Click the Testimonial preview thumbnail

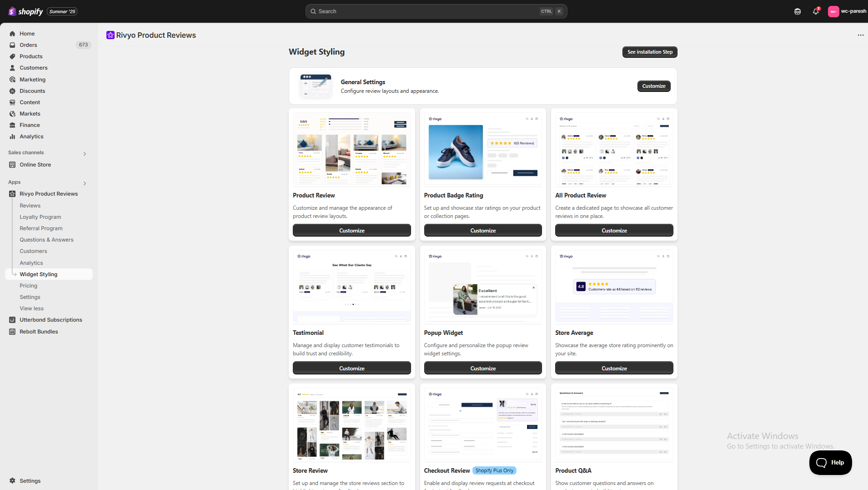tap(351, 287)
